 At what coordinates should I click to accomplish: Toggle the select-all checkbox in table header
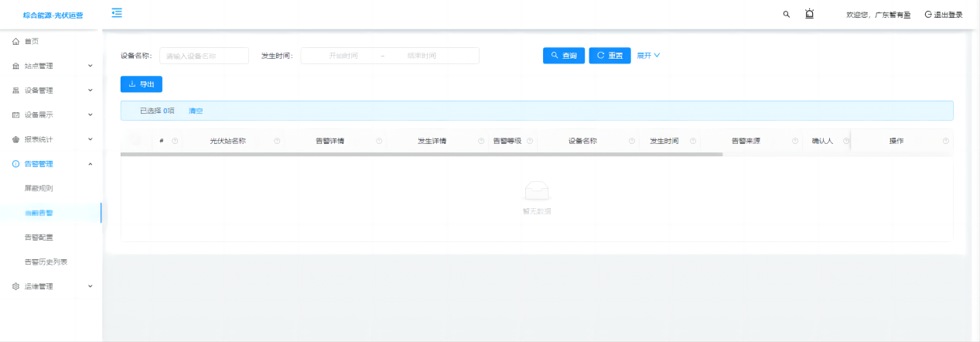135,141
